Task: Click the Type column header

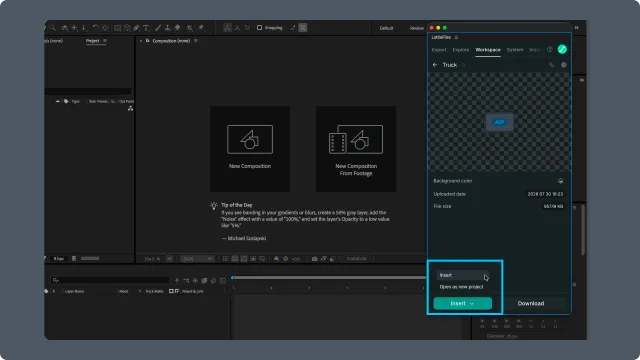Action: (x=76, y=101)
